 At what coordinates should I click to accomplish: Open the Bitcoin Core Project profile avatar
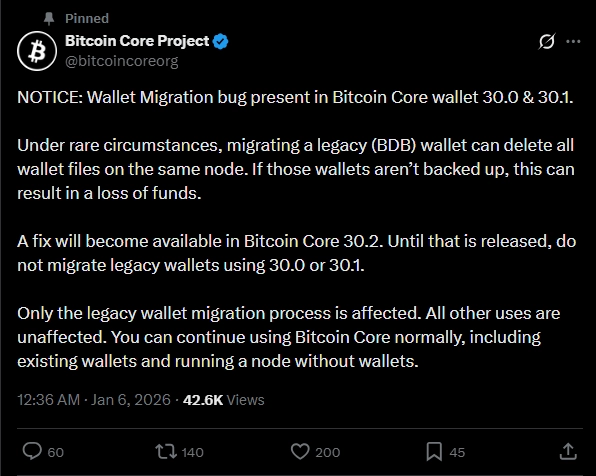(37, 51)
